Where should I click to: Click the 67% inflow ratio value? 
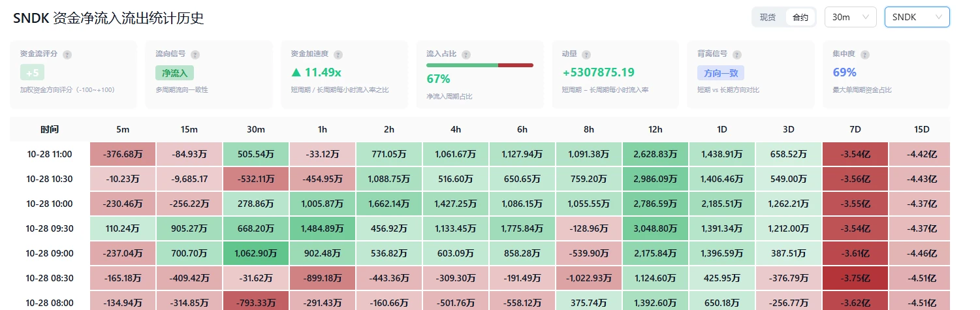(438, 79)
